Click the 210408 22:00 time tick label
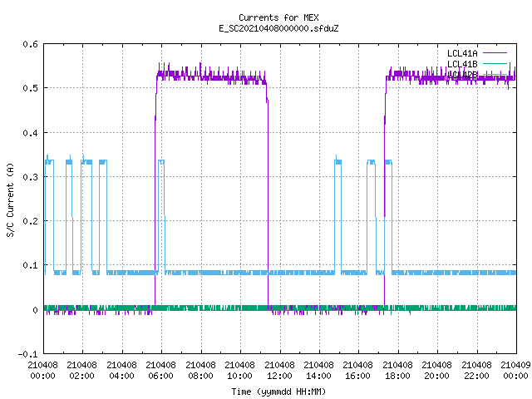 tap(476, 370)
